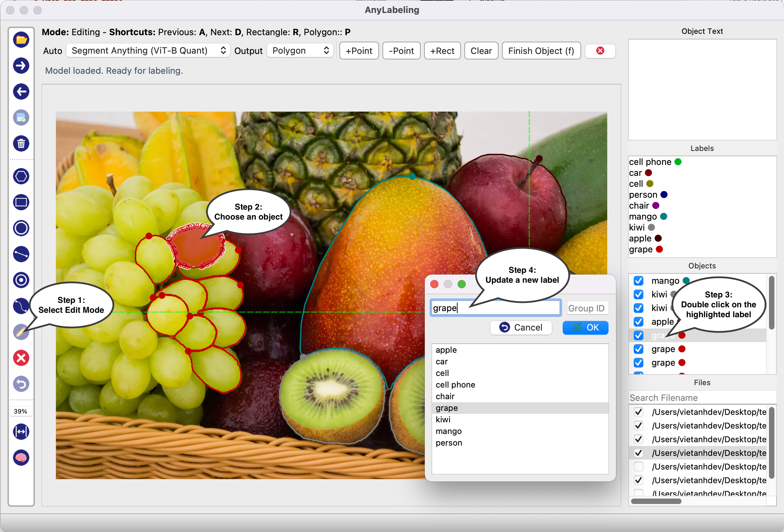Image resolution: width=784 pixels, height=532 pixels.
Task: Click the trash delete icon
Action: (21, 143)
